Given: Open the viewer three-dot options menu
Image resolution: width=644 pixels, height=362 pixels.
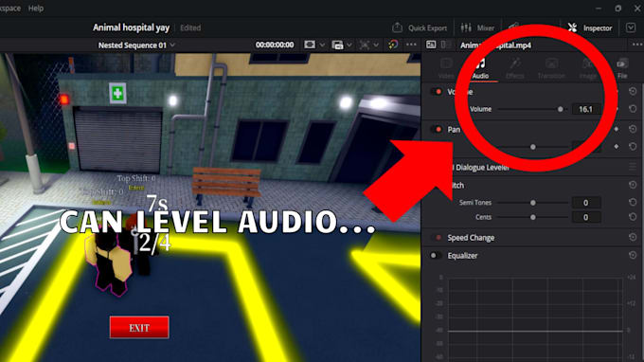Looking at the screenshot, I should [x=411, y=45].
